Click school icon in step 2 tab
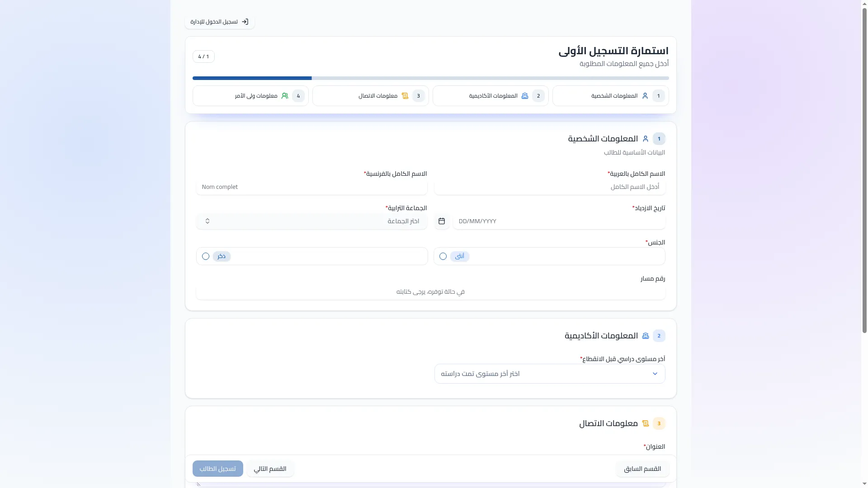The height and width of the screenshot is (488, 868). click(x=525, y=96)
